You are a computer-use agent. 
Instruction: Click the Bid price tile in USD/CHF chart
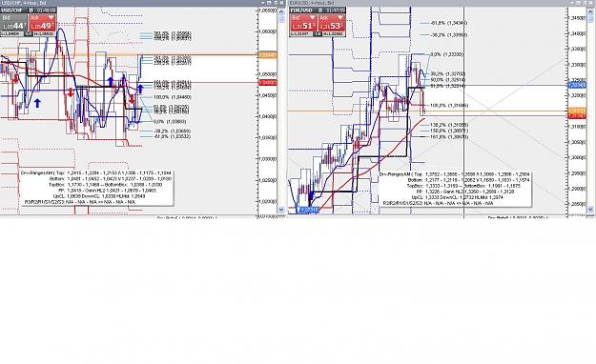[14, 23]
